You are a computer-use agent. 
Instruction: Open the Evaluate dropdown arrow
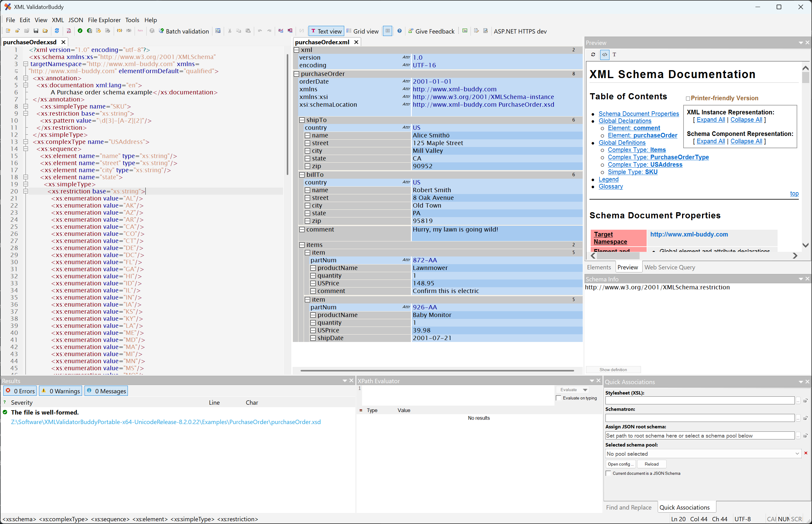tap(585, 390)
